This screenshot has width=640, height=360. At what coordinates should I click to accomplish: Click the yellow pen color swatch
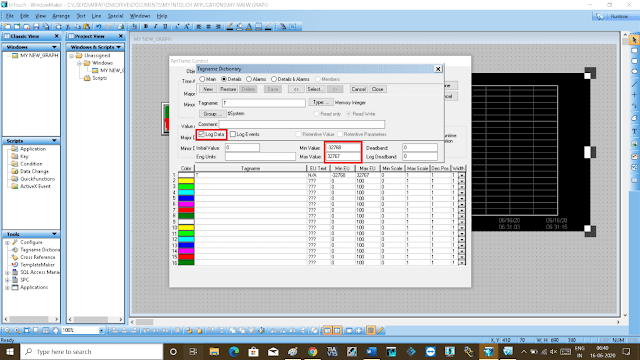[186, 180]
